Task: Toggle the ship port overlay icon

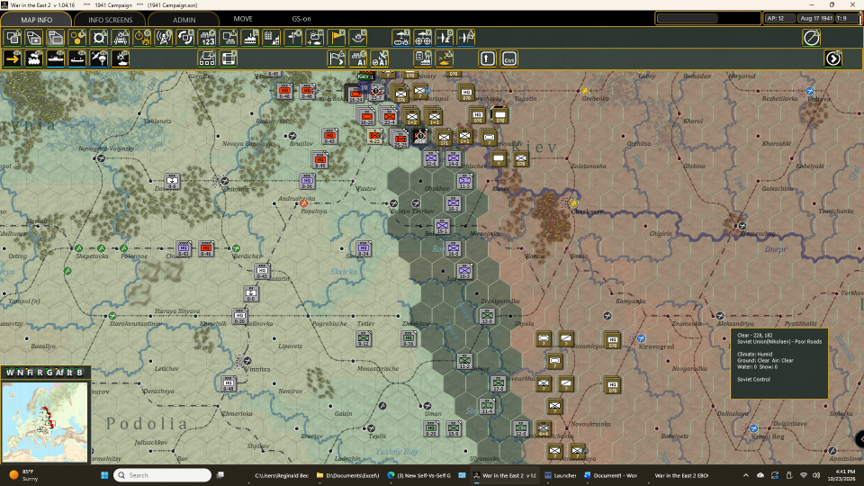Action: [x=250, y=38]
